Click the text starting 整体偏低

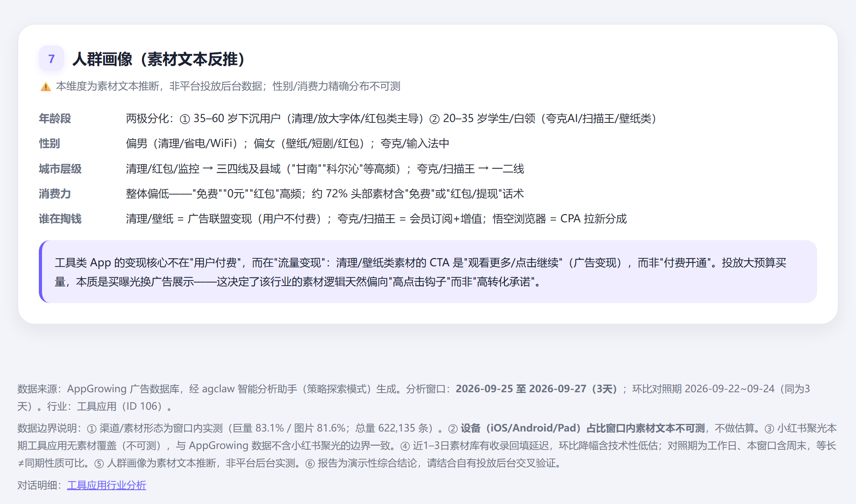[x=325, y=194]
